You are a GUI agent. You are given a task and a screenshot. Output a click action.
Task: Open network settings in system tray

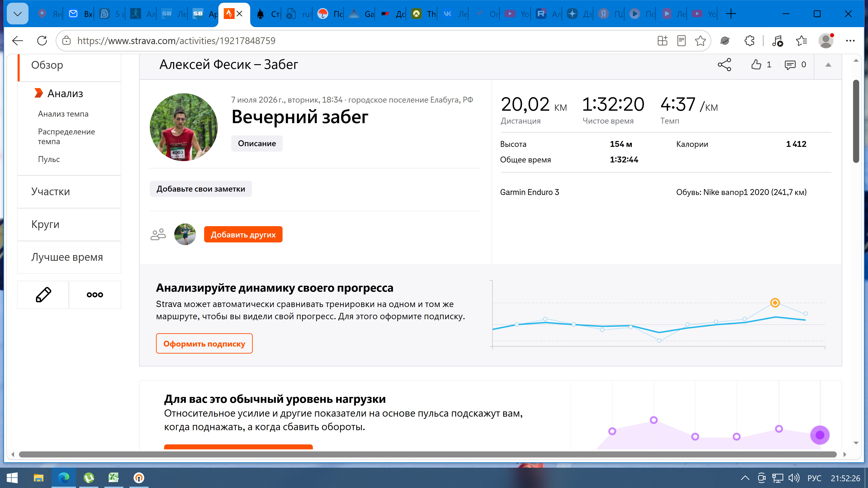pyautogui.click(x=778, y=478)
